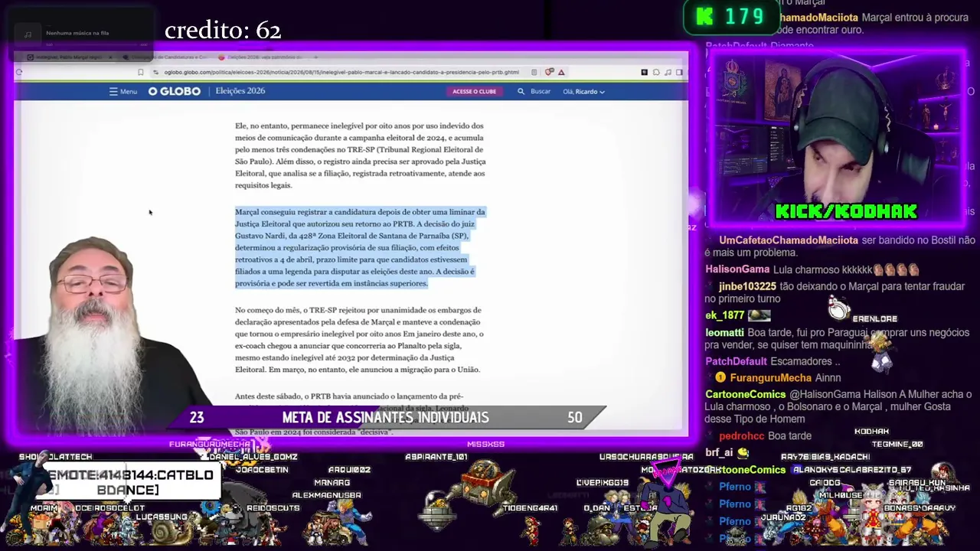980x551 pixels.
Task: Click the Menu label in O Globo header
Action: click(128, 91)
